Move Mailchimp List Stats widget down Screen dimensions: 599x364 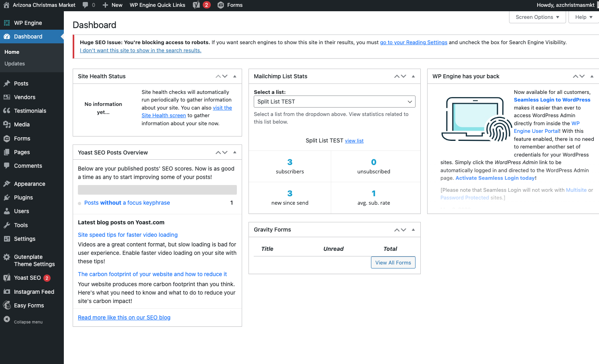403,76
